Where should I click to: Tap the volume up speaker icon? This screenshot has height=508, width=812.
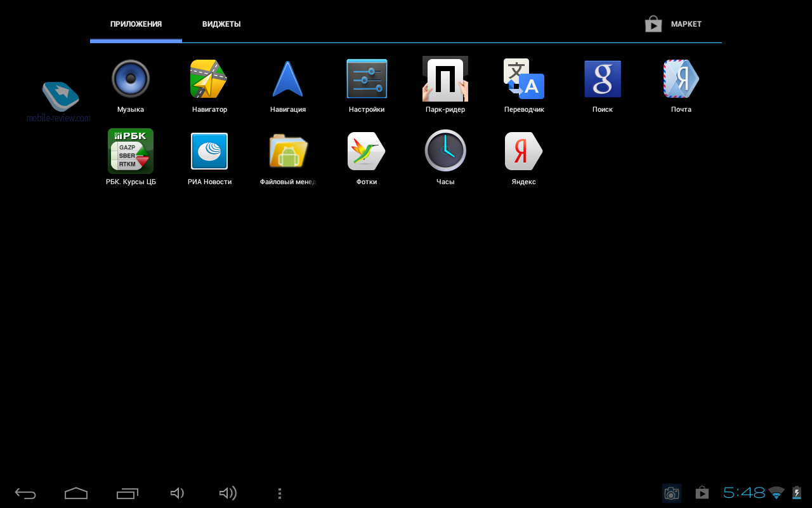pos(228,493)
